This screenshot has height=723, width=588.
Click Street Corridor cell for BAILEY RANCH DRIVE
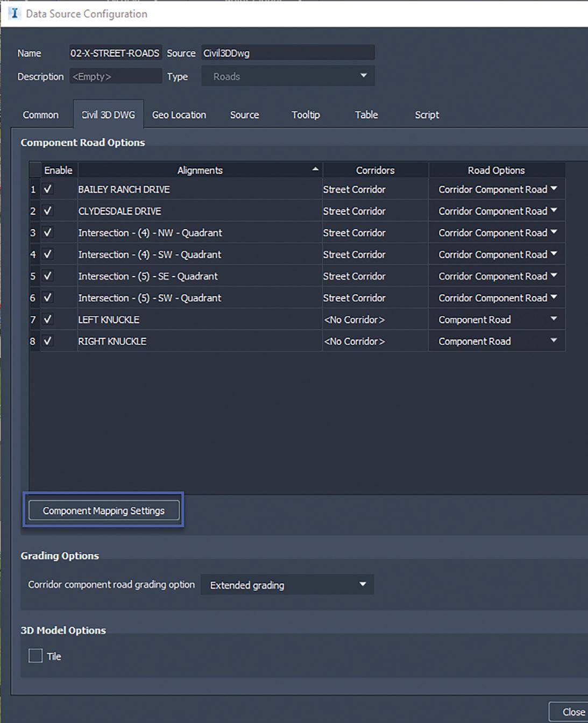[x=376, y=189]
